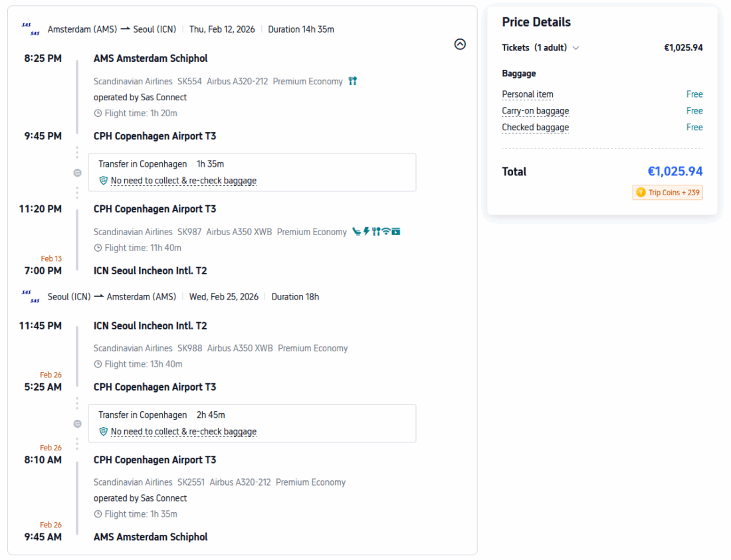Click the shield icon in the 1h 35m transfer
The width and height of the screenshot is (731, 560).
(103, 181)
